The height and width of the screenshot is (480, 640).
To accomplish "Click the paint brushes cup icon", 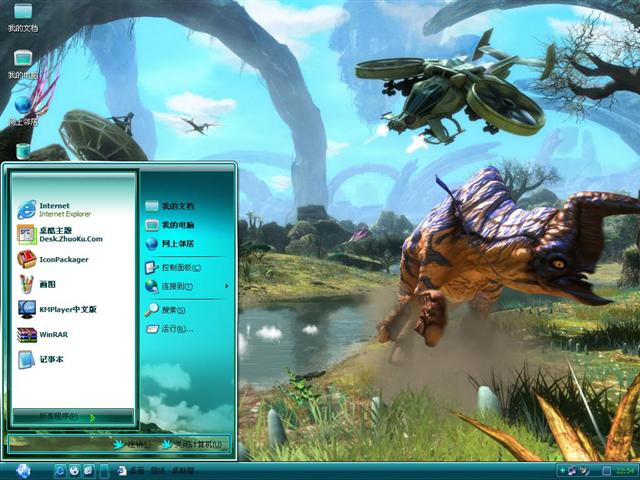I will coord(27,284).
